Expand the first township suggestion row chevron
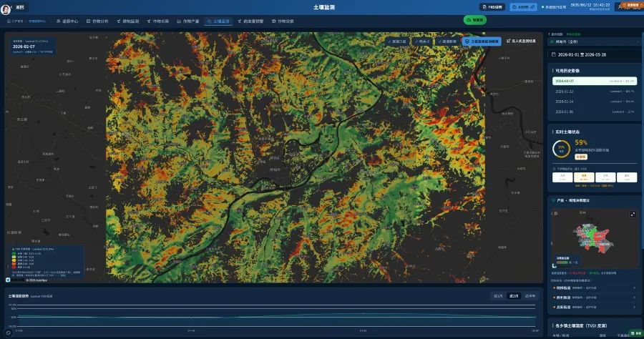 (635, 288)
